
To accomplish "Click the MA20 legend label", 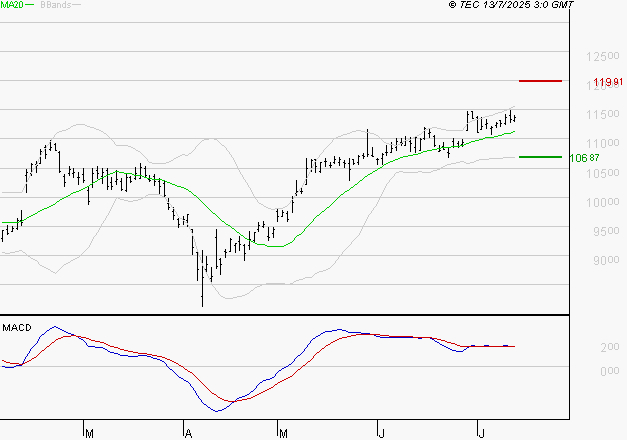I will pos(12,5).
